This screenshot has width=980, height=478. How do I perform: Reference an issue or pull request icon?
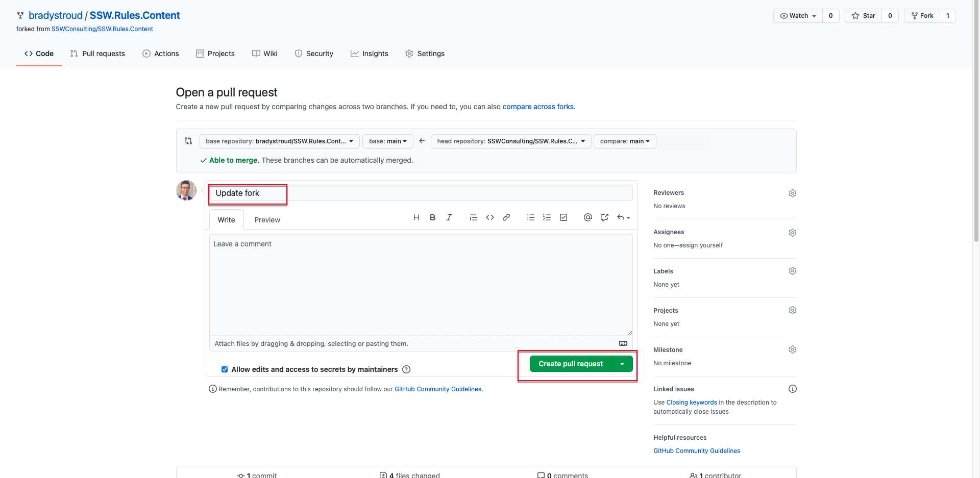[604, 217]
